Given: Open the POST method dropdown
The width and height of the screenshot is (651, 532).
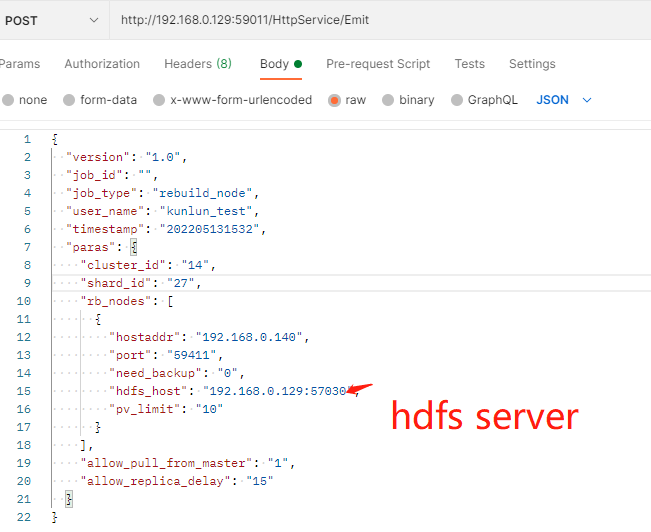Looking at the screenshot, I should pos(52,20).
